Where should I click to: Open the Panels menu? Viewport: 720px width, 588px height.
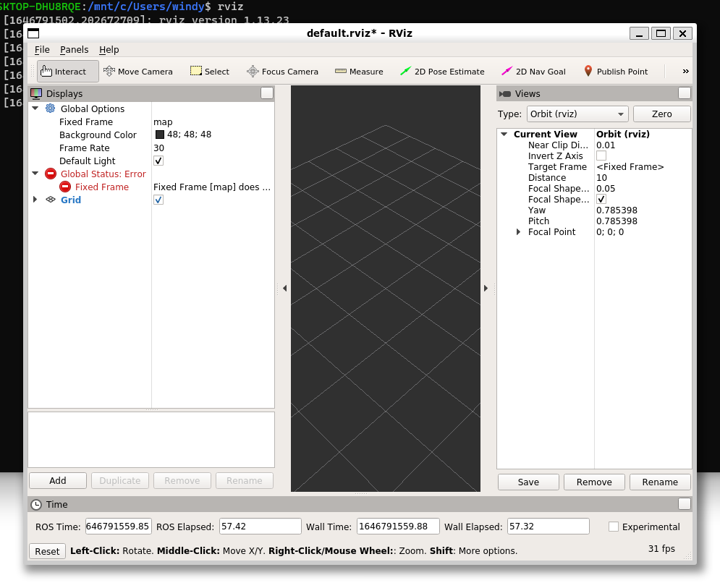tap(74, 50)
